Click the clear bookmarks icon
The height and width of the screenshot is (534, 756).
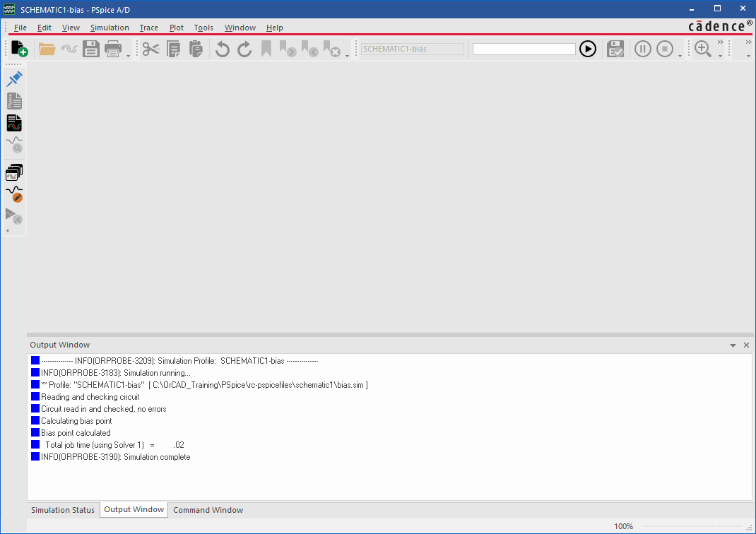click(332, 49)
